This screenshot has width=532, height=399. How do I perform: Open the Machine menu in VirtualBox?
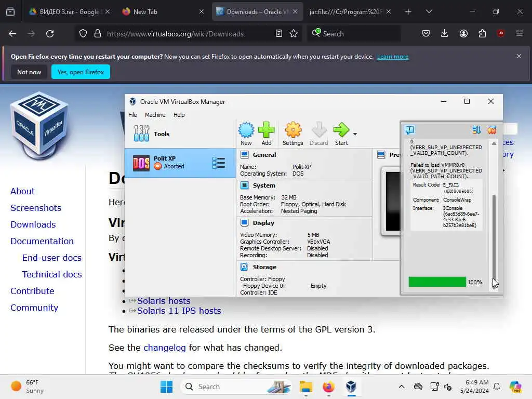tap(155, 115)
